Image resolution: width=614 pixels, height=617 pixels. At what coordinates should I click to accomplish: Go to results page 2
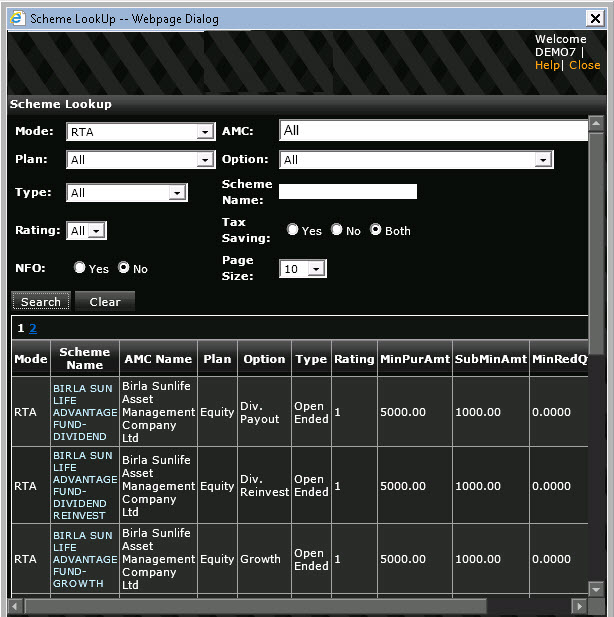33,329
